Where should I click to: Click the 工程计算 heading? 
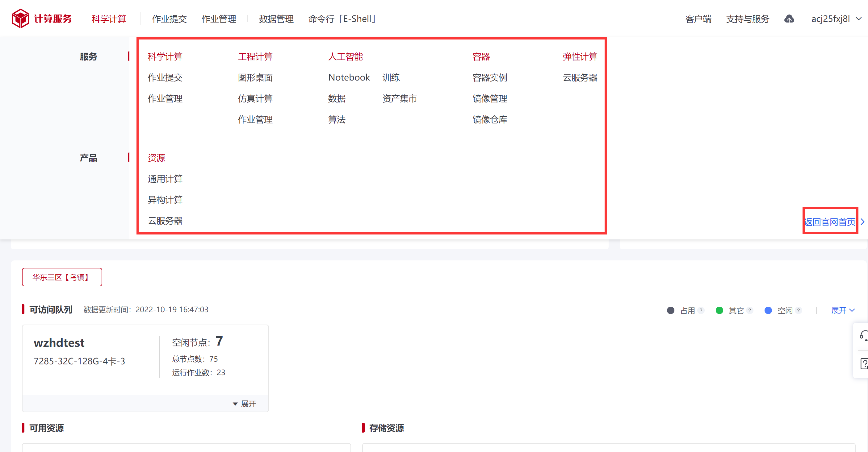[x=255, y=56]
